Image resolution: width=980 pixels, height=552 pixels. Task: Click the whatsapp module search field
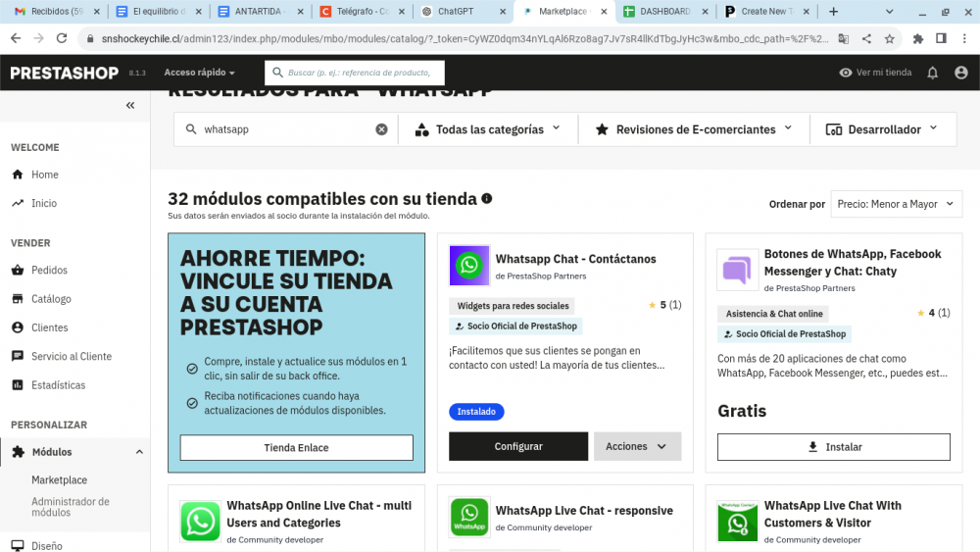[286, 129]
